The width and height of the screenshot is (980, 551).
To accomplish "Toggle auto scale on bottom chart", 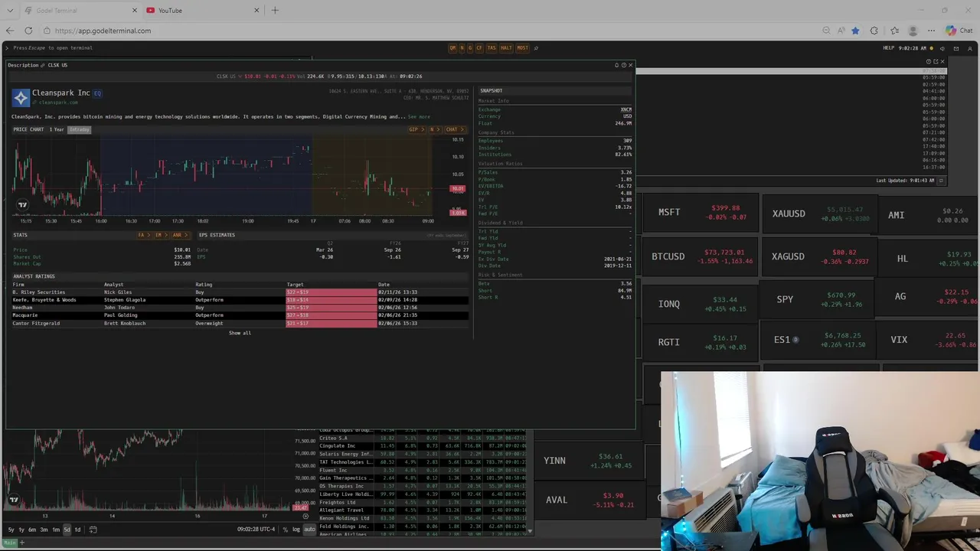I will [x=309, y=530].
